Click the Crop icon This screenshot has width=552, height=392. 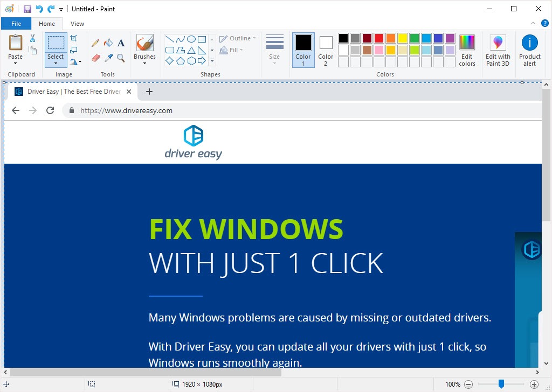coord(74,38)
